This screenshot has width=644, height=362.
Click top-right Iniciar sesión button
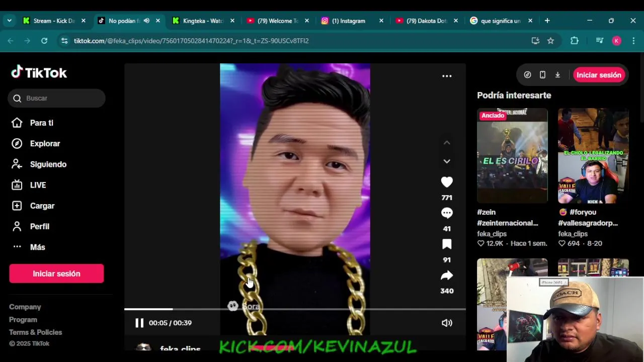(599, 75)
